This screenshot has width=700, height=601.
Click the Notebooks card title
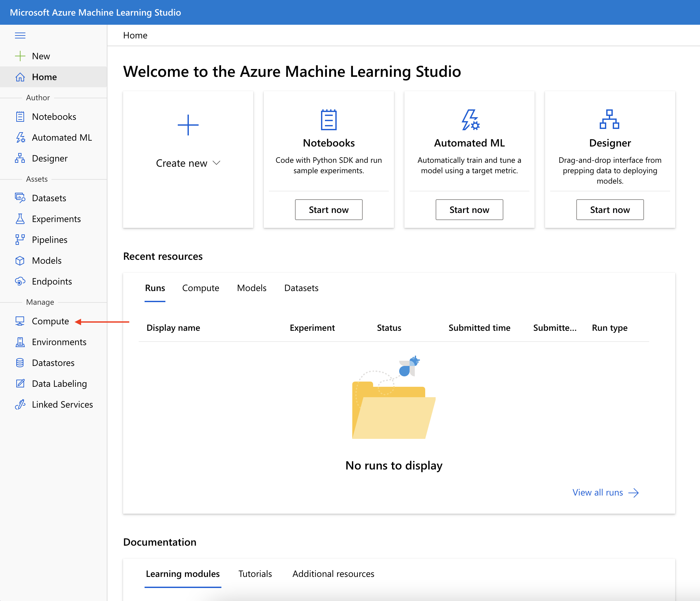click(x=329, y=143)
